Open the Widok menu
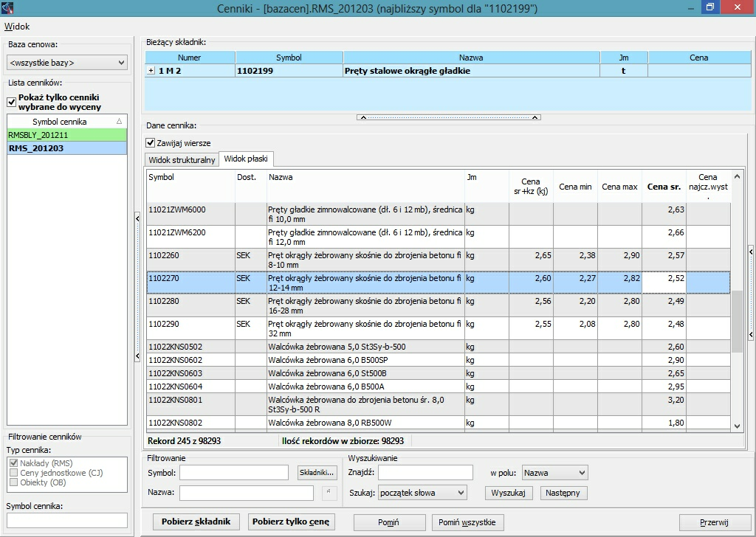 click(17, 27)
